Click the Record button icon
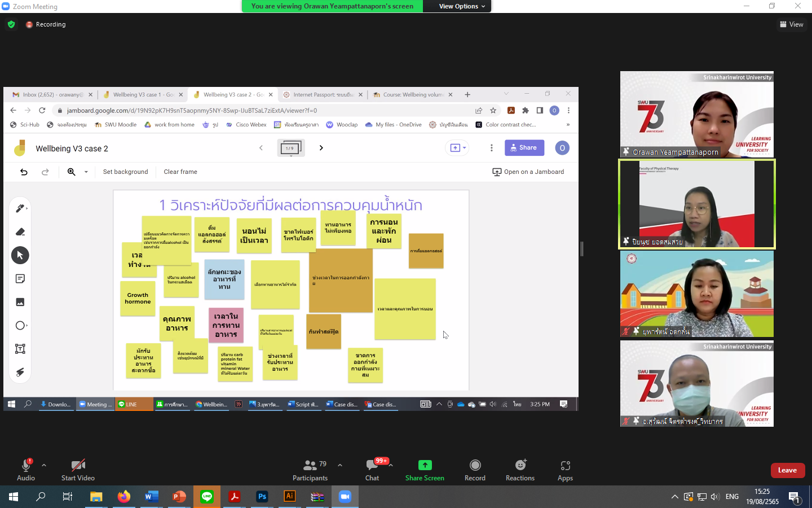Viewport: 812px width, 508px height. pyautogui.click(x=475, y=465)
